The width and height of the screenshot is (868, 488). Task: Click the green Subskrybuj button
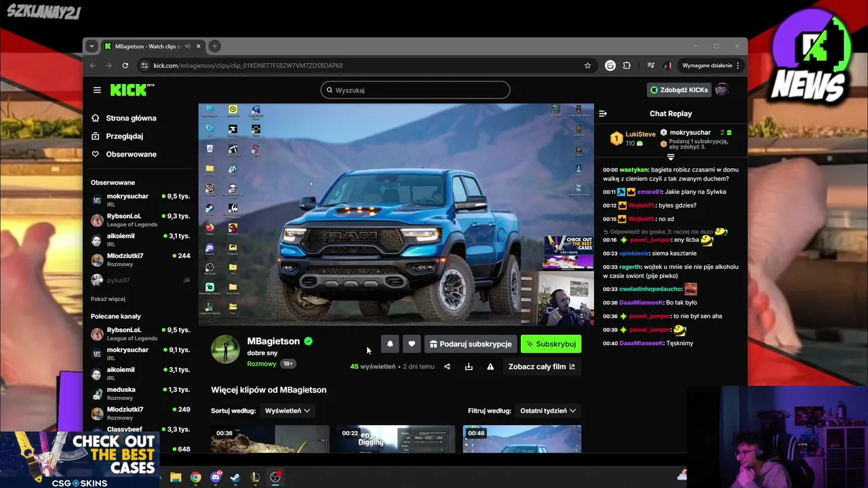click(x=551, y=344)
